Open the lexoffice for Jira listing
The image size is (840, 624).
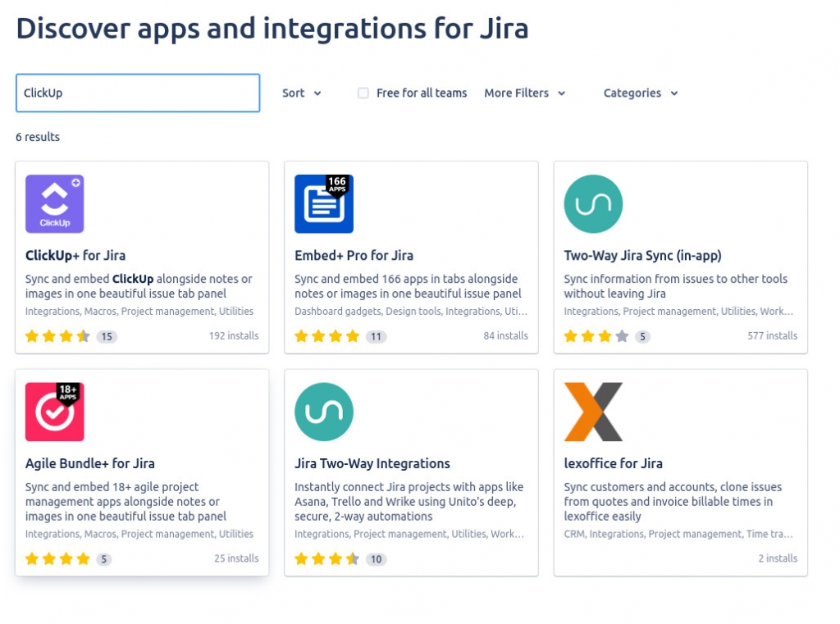click(613, 462)
